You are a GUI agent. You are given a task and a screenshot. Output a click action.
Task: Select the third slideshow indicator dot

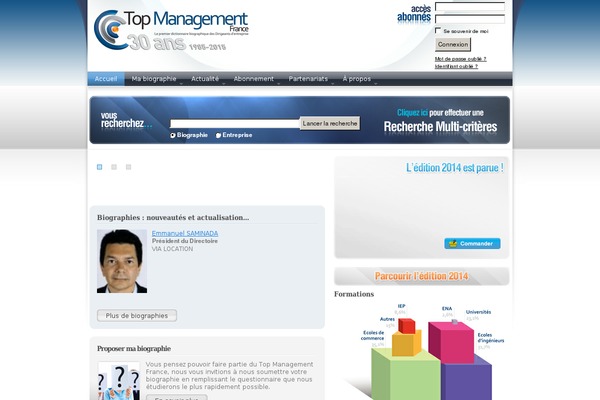[129, 167]
